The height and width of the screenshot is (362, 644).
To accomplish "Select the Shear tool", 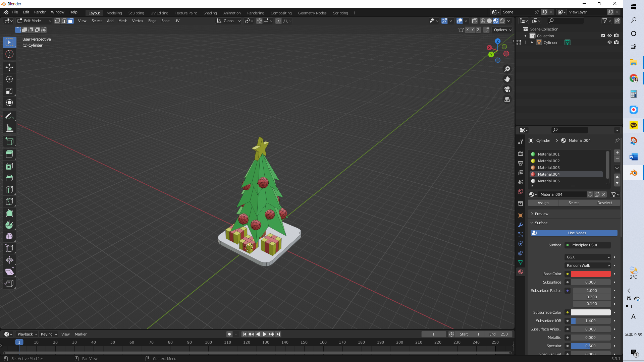I will [9, 272].
